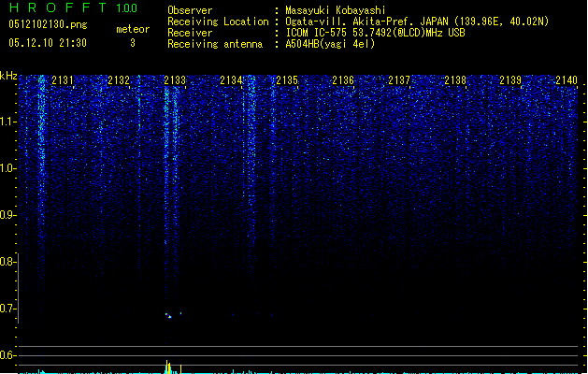The image size is (588, 374).
Task: Click the 2135 time marker
Action: point(287,80)
